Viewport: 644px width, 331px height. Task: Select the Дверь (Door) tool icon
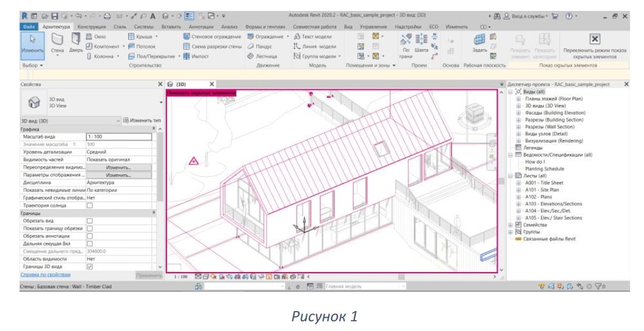tap(75, 39)
